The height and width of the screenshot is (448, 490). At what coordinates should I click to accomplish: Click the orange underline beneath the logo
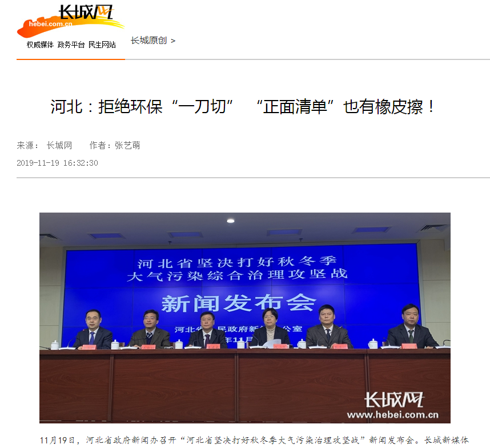[71, 59]
